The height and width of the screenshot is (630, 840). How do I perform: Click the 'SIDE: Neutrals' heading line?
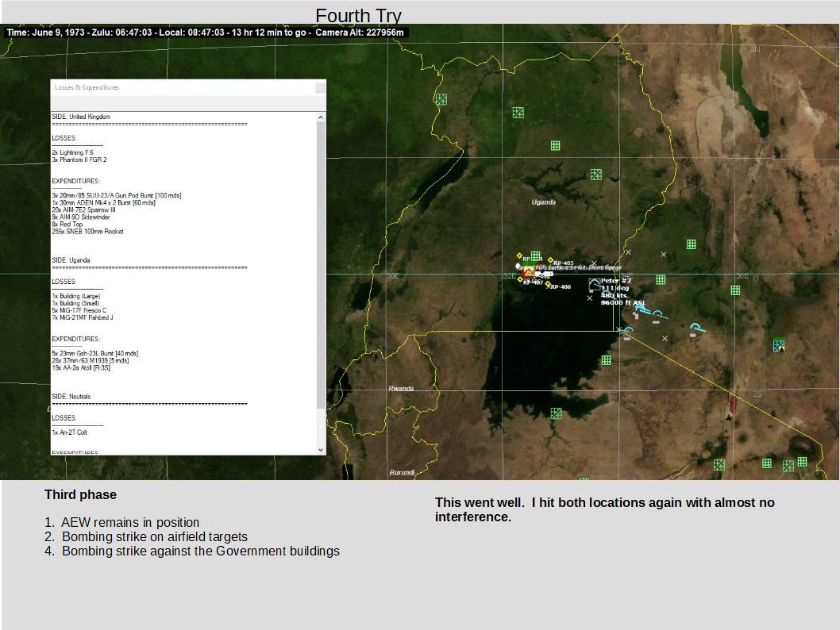(x=71, y=397)
